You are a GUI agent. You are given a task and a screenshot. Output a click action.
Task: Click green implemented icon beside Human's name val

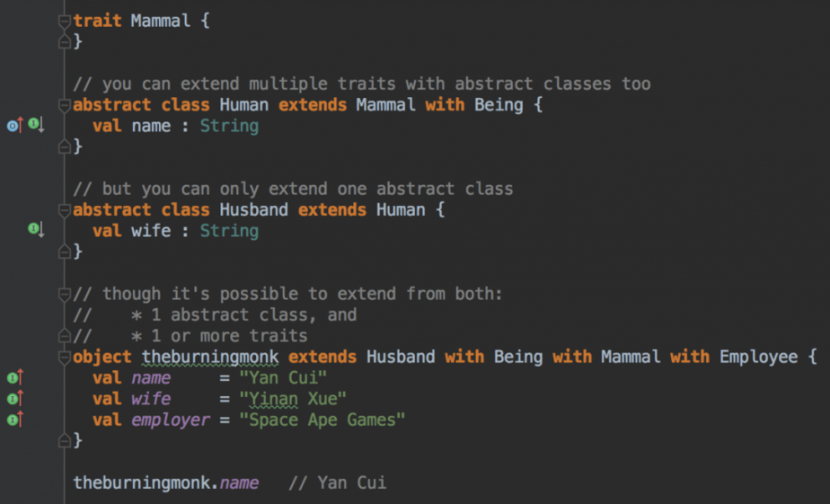[x=35, y=125]
